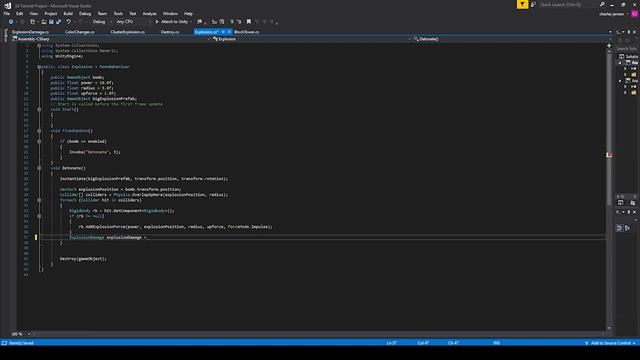Open the View menu
The height and width of the screenshot is (360, 640).
[33, 13]
